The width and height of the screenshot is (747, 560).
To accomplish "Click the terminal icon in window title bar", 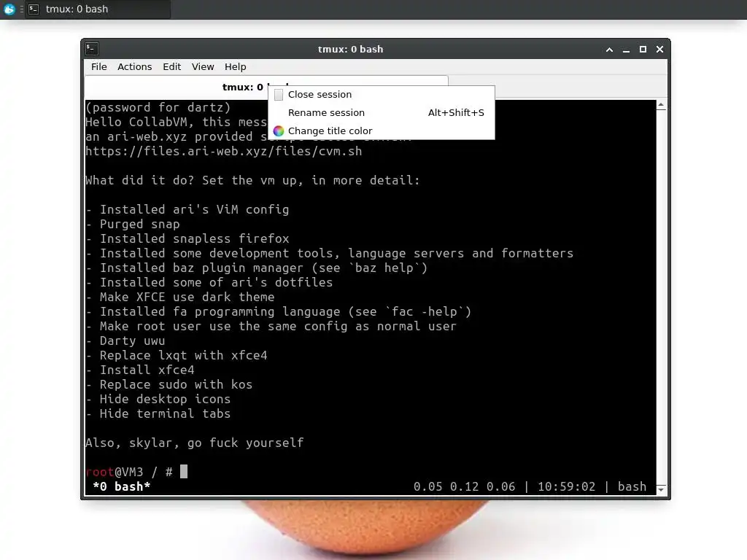I will coord(92,49).
